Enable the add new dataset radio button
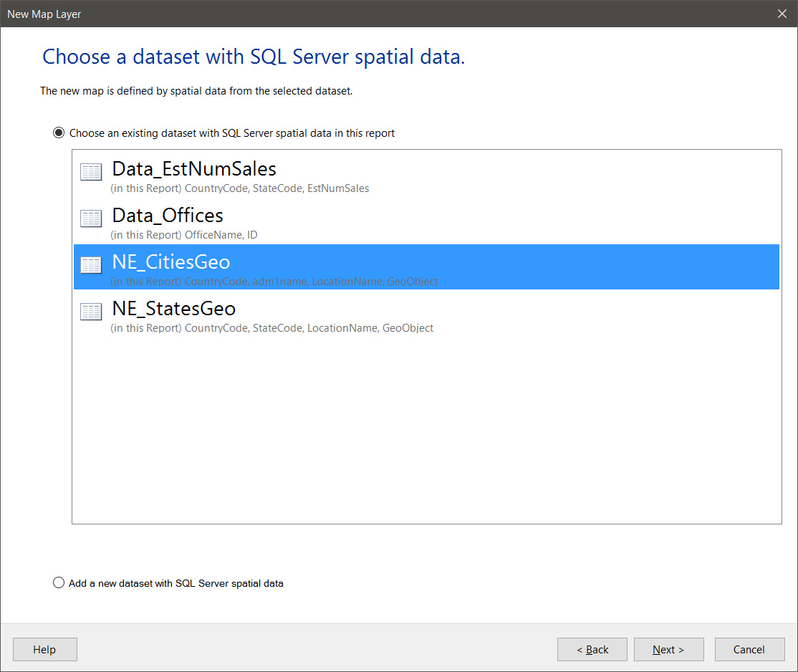Screen dimensions: 798x672 point(59,583)
